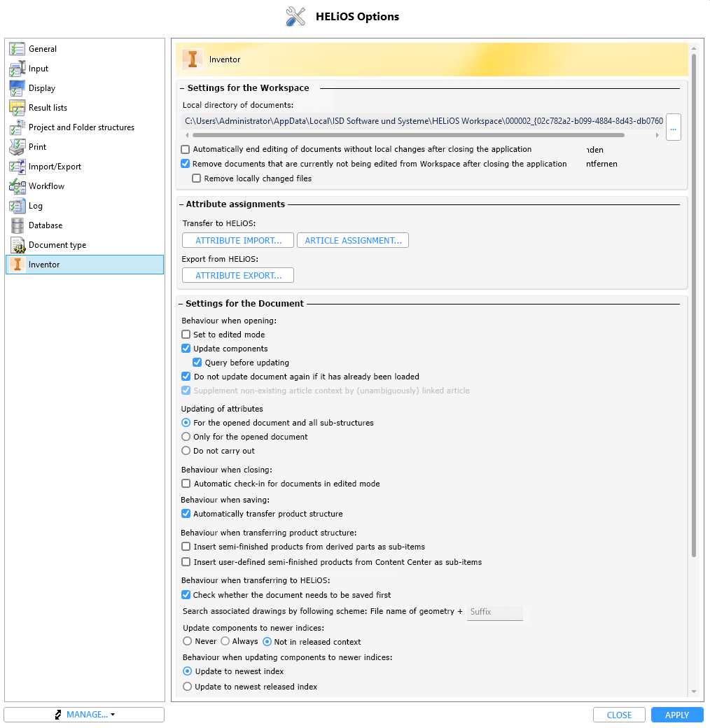
Task: Select Do not carry out radio
Action: click(x=186, y=450)
